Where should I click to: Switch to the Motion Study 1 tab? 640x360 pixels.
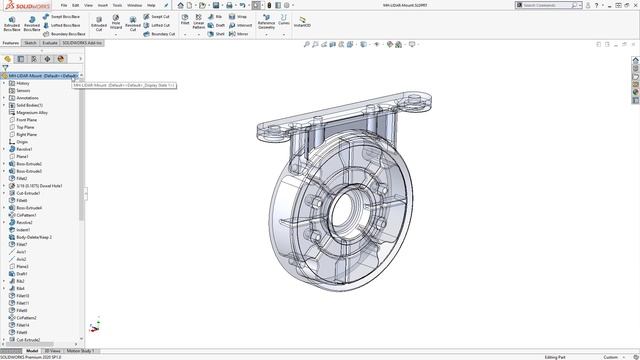[80, 351]
